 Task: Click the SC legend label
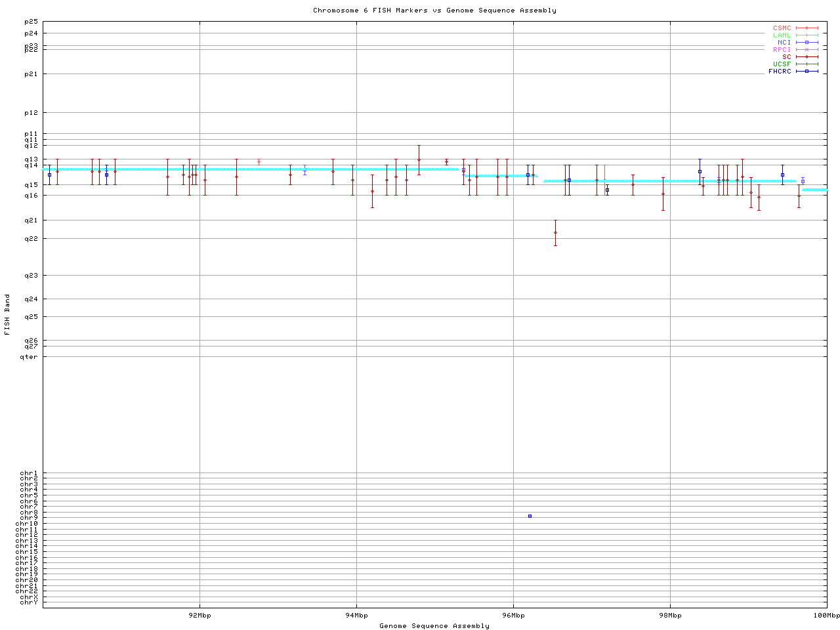coord(786,56)
